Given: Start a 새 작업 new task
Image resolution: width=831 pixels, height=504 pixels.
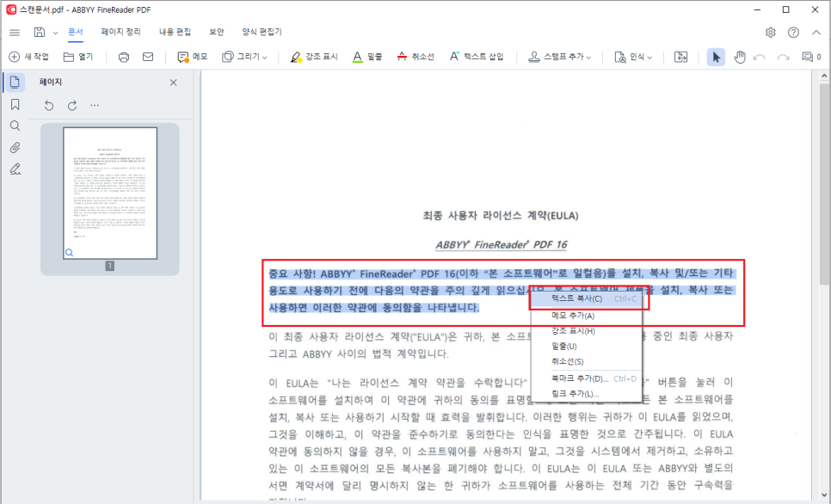Looking at the screenshot, I should [29, 57].
